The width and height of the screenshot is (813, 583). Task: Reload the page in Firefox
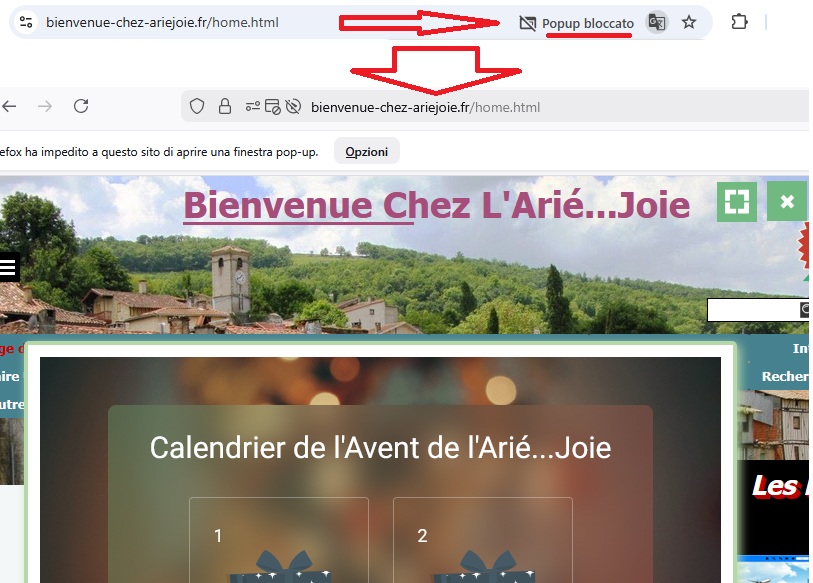click(81, 106)
